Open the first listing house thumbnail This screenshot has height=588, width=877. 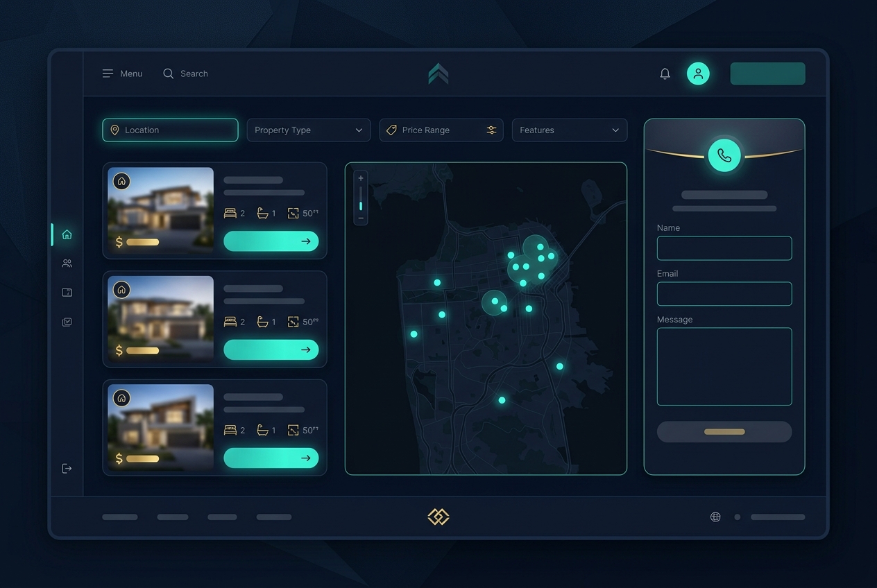click(160, 210)
